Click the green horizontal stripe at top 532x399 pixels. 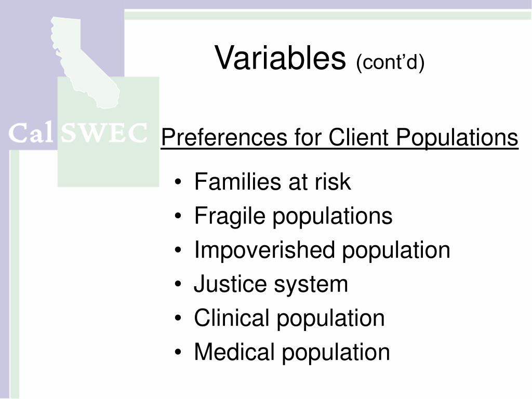point(328,16)
